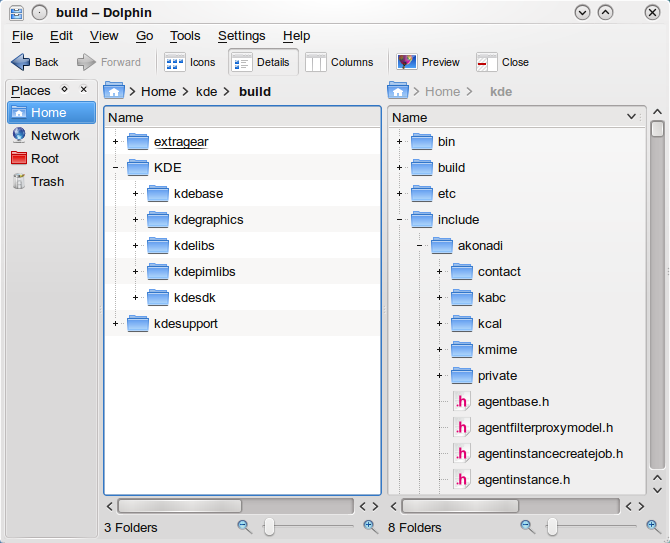Viewport: 670px width, 543px height.
Task: Navigate to kde in left breadcrumb
Action: coord(206,91)
